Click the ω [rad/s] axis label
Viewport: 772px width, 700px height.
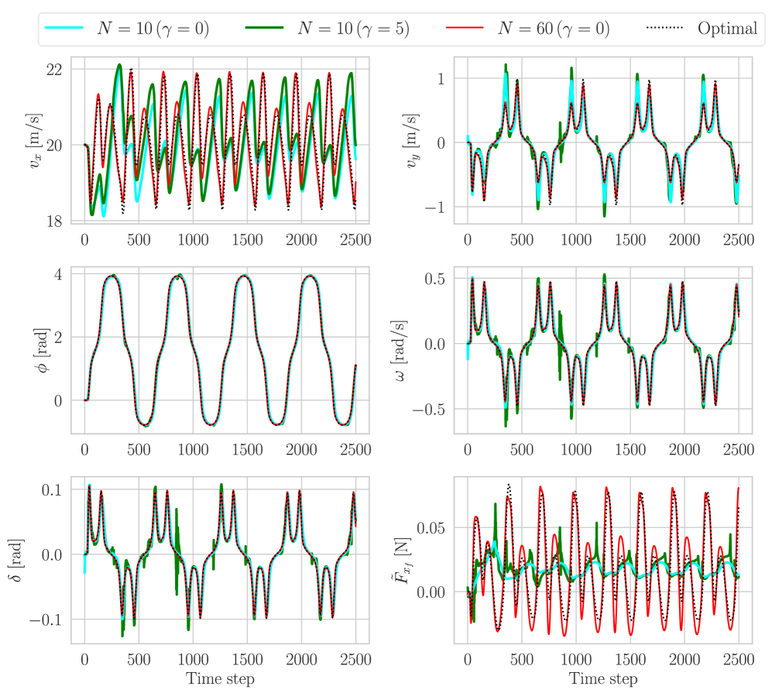[400, 351]
